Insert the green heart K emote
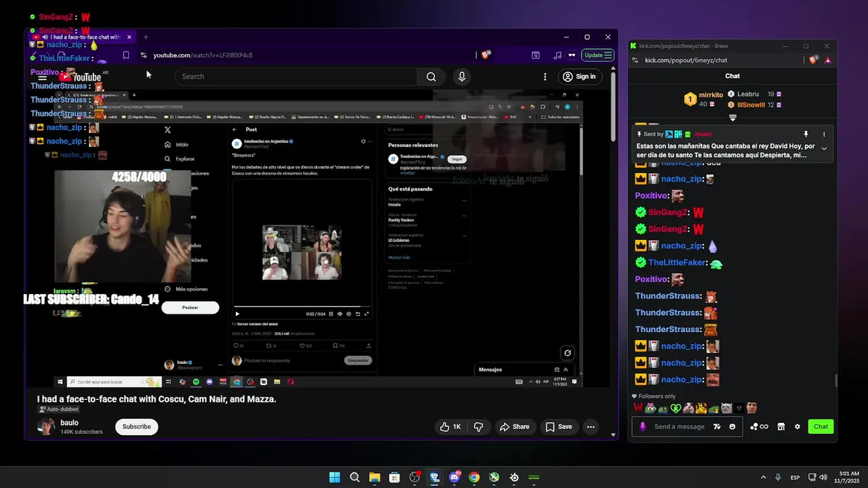 tap(675, 408)
